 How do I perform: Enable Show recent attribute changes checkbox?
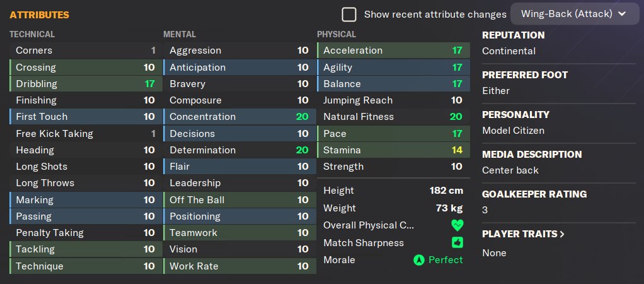[349, 14]
